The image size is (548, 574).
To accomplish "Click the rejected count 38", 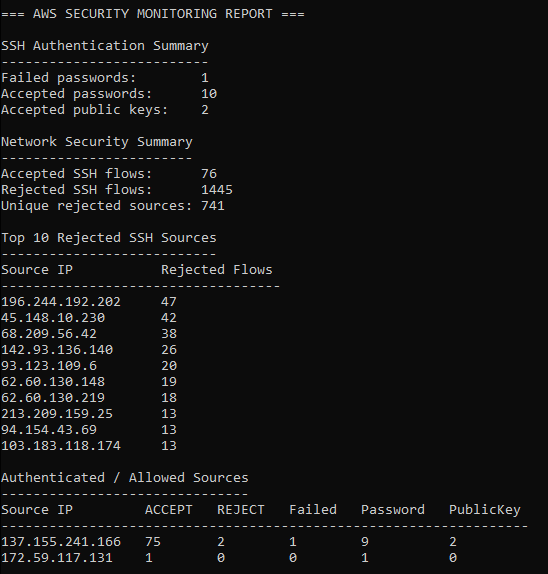I will click(169, 334).
